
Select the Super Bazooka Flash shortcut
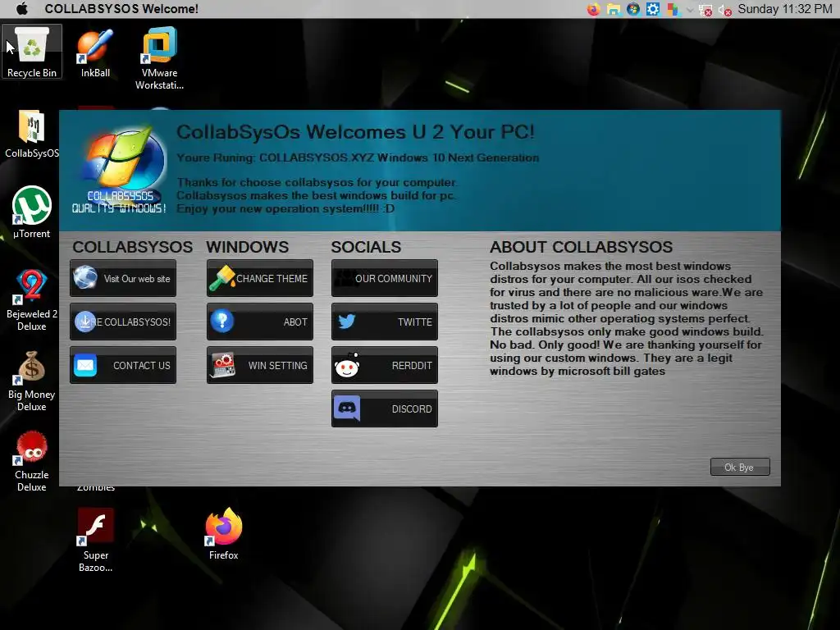pyautogui.click(x=95, y=540)
